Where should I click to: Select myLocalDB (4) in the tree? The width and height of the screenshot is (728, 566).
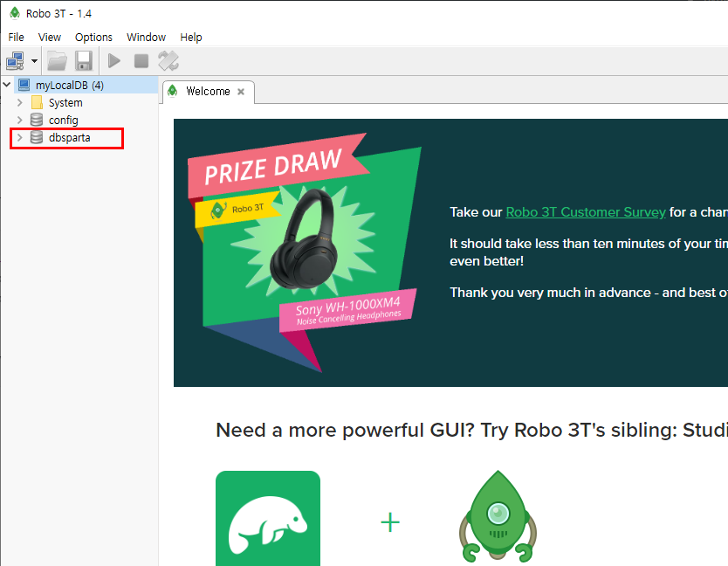(70, 85)
